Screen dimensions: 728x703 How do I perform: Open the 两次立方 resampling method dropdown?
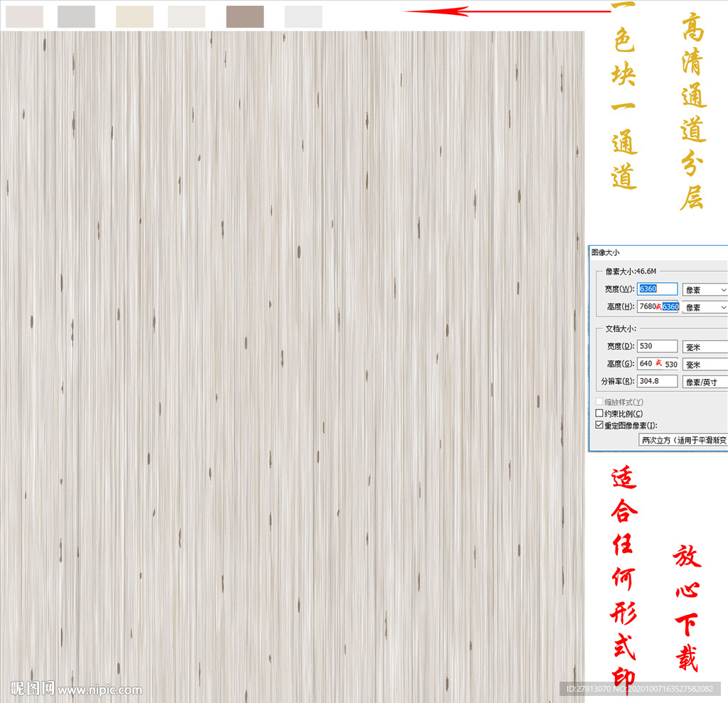pos(683,440)
